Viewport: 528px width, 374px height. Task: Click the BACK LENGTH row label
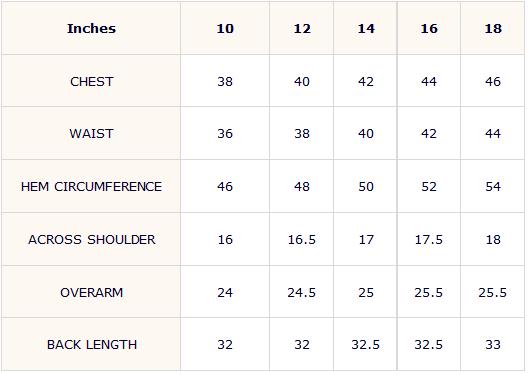tap(92, 345)
